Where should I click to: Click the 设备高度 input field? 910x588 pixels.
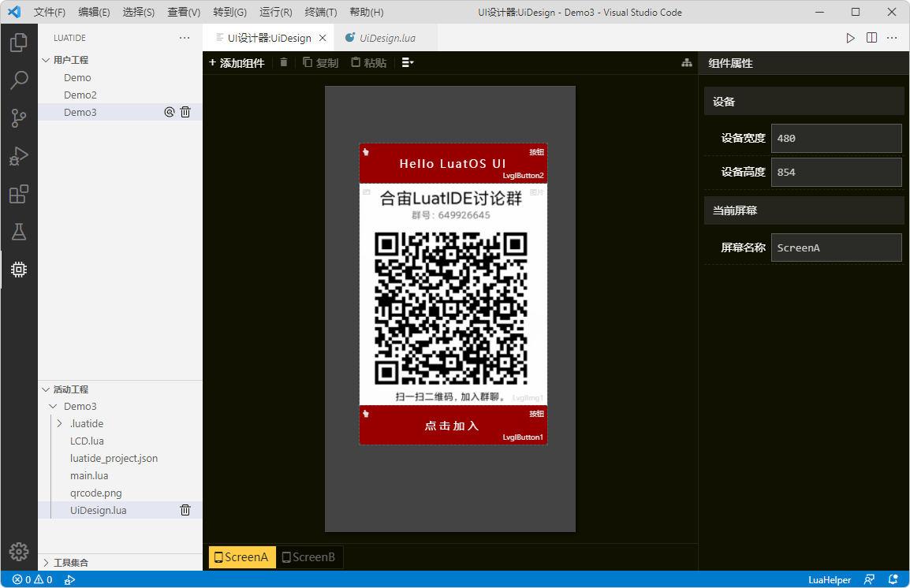click(x=836, y=173)
